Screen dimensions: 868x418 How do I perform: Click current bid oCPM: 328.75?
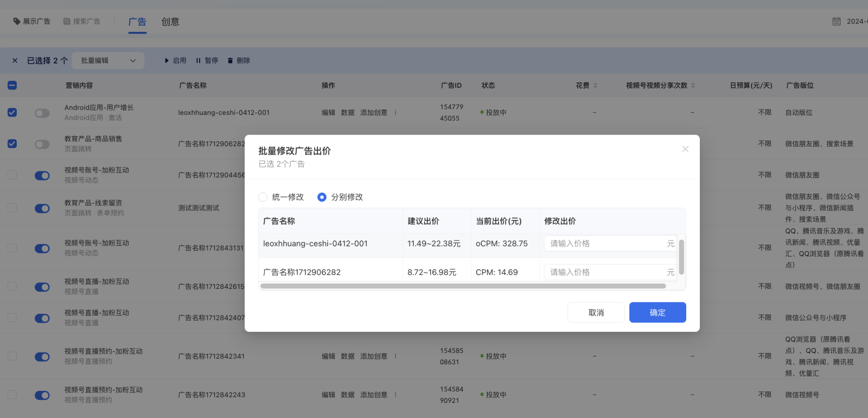502,244
